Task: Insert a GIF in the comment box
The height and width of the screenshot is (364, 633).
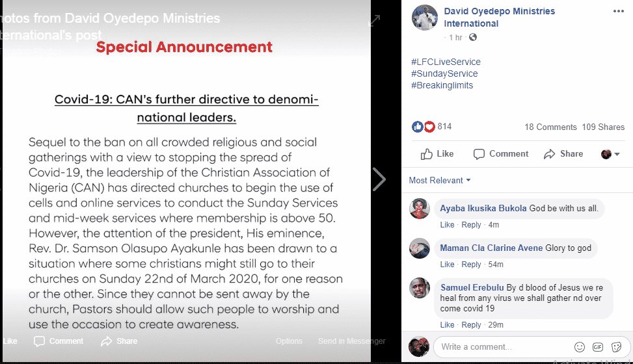Action: pyautogui.click(x=597, y=346)
